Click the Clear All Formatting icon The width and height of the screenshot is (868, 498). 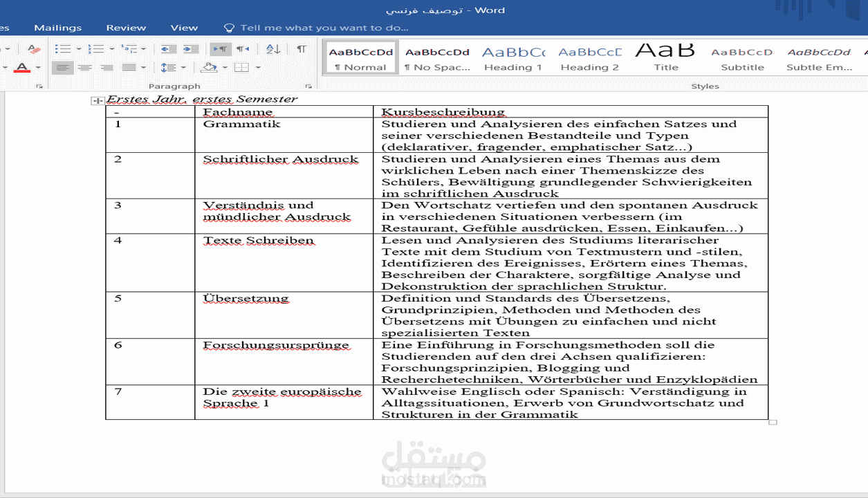click(33, 49)
